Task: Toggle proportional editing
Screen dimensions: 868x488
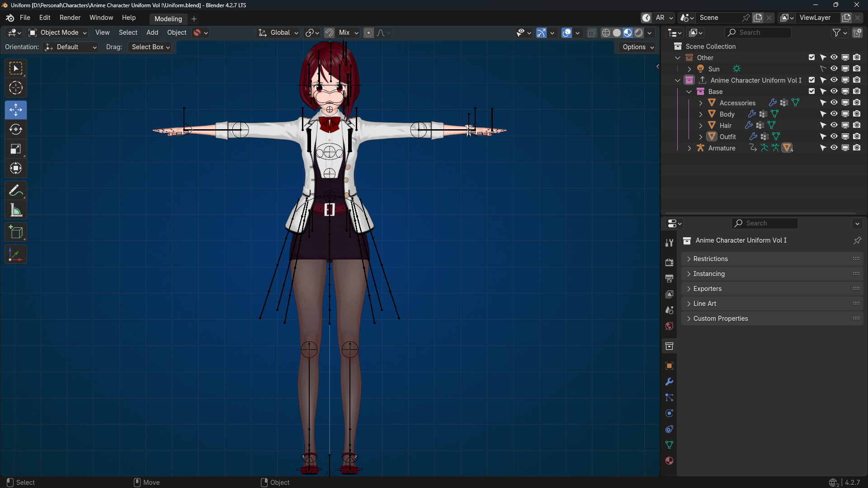Action: (368, 33)
